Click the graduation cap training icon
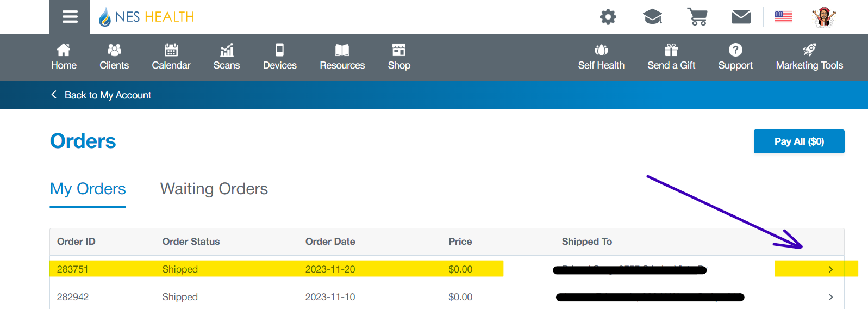Image resolution: width=868 pixels, height=309 pixels. pos(652,17)
